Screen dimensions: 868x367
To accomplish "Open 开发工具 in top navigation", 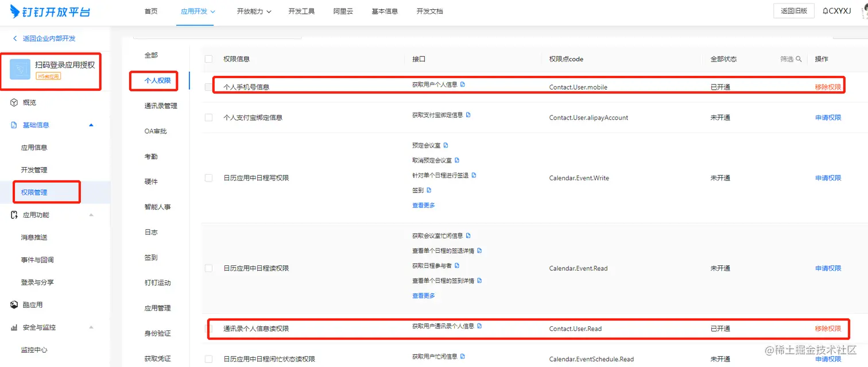I will tap(301, 11).
